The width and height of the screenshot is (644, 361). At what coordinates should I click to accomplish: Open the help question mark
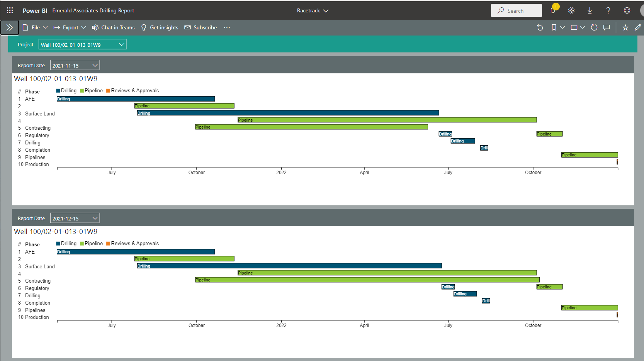coord(608,10)
